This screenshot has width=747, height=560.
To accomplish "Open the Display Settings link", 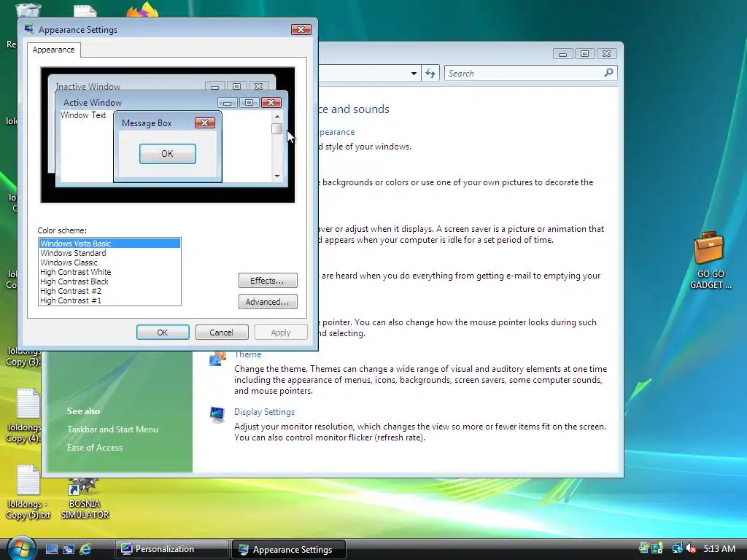I will point(264,412).
